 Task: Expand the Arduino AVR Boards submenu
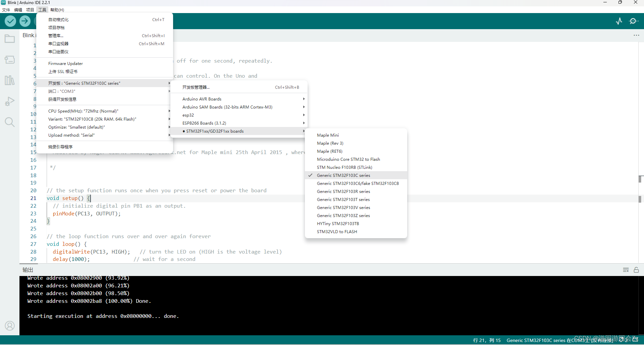238,99
